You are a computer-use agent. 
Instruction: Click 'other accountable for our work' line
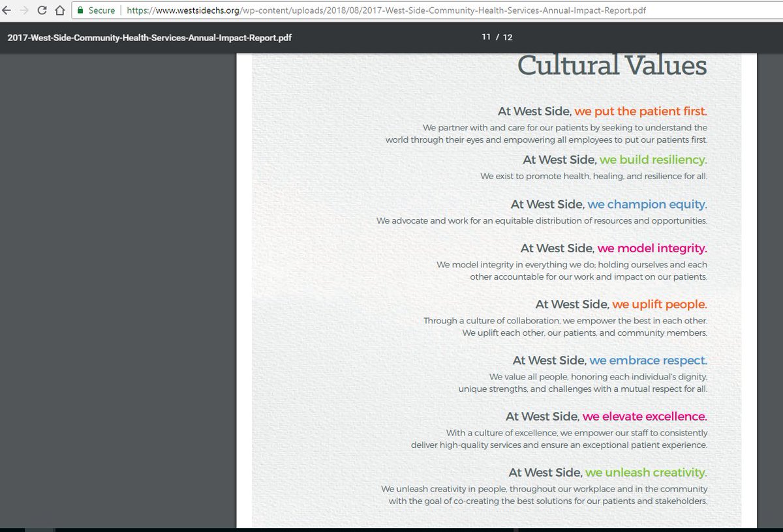[589, 276]
